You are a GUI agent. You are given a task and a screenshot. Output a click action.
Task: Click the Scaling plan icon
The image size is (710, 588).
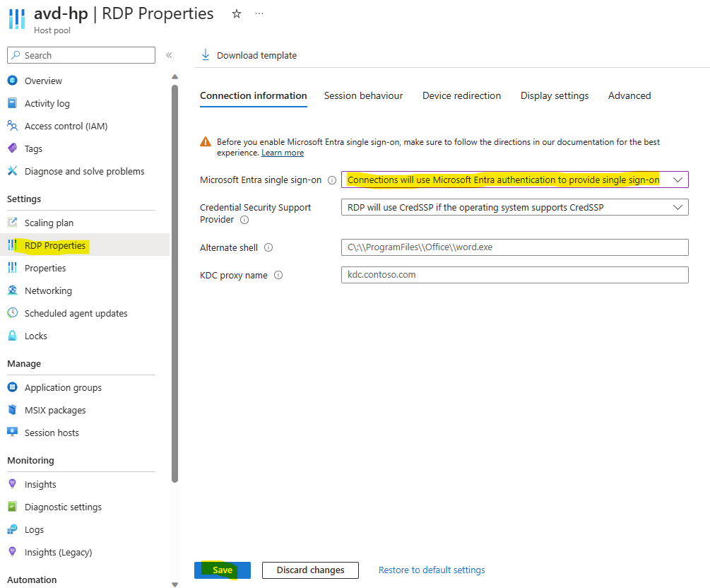coord(13,223)
